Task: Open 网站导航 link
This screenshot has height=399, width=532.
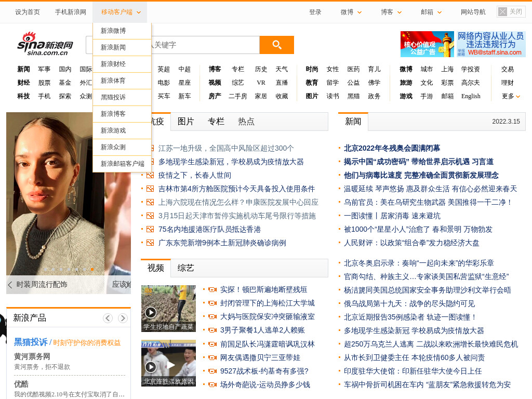Action: (x=473, y=12)
